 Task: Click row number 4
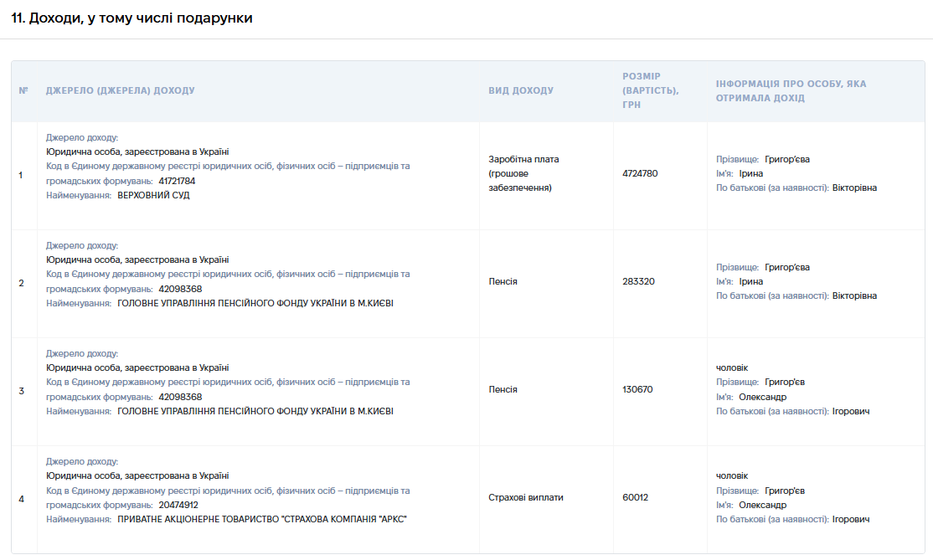click(22, 500)
